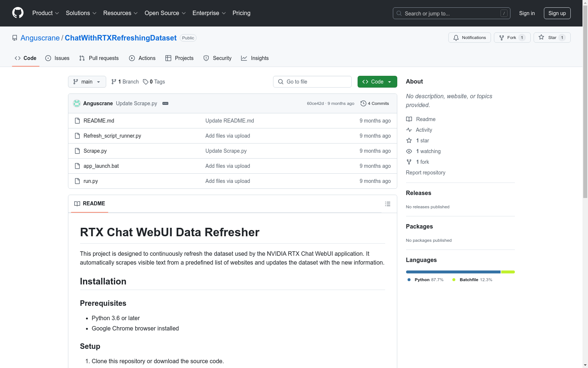Expand the Resources menu
The image size is (588, 368).
coord(121,13)
